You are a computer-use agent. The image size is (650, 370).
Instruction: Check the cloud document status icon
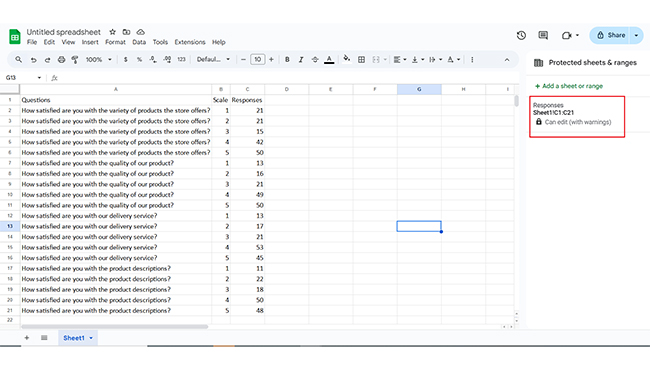tap(141, 32)
